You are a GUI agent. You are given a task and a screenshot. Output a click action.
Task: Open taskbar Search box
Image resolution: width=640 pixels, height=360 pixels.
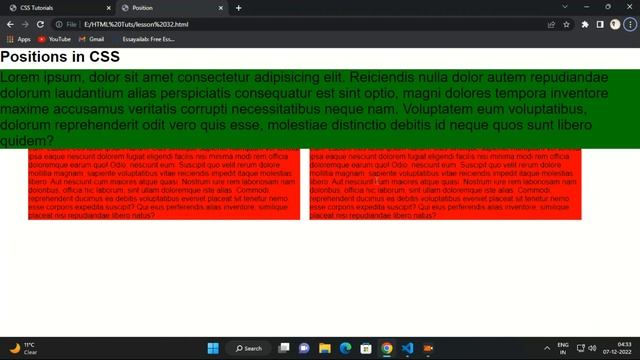point(249,348)
